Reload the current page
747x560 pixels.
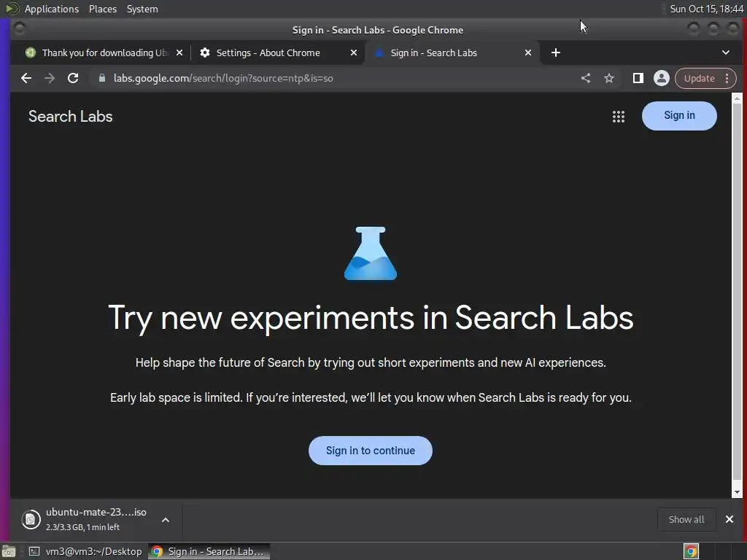[x=73, y=78]
